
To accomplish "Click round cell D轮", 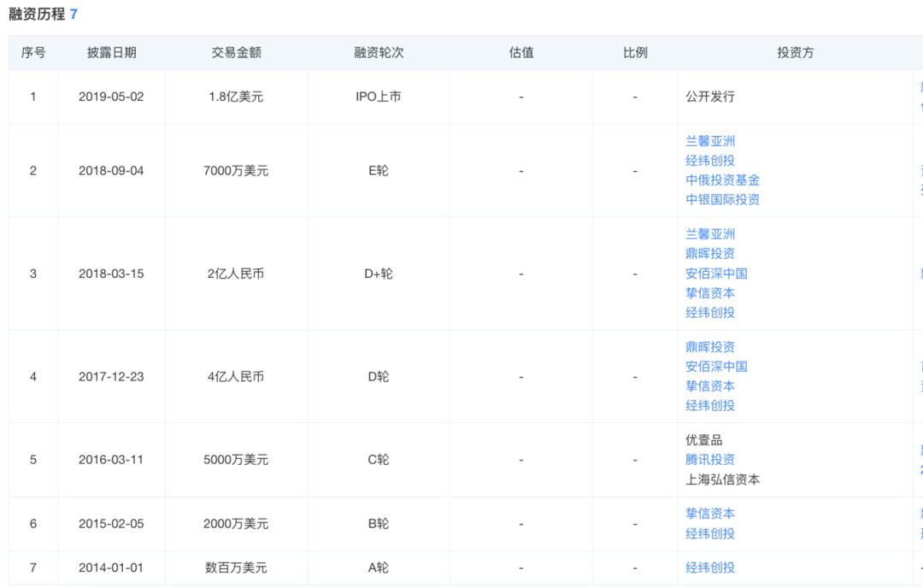I will point(379,377).
